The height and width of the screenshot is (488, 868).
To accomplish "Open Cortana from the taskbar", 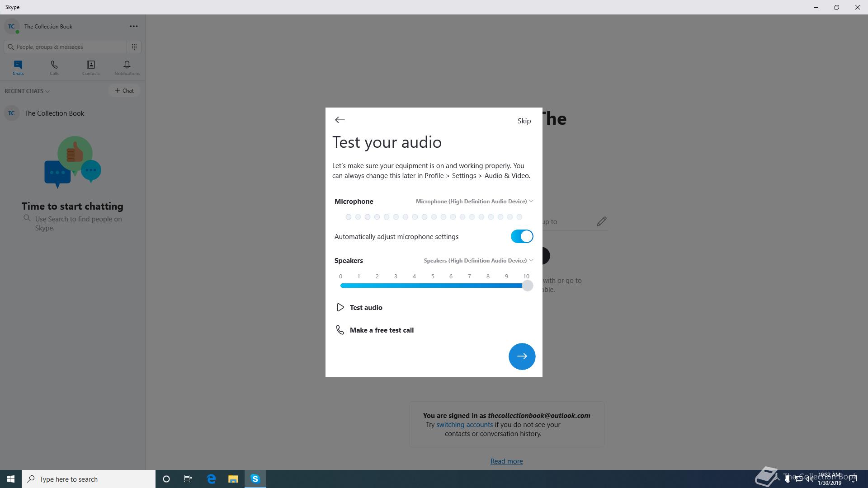I will click(166, 479).
